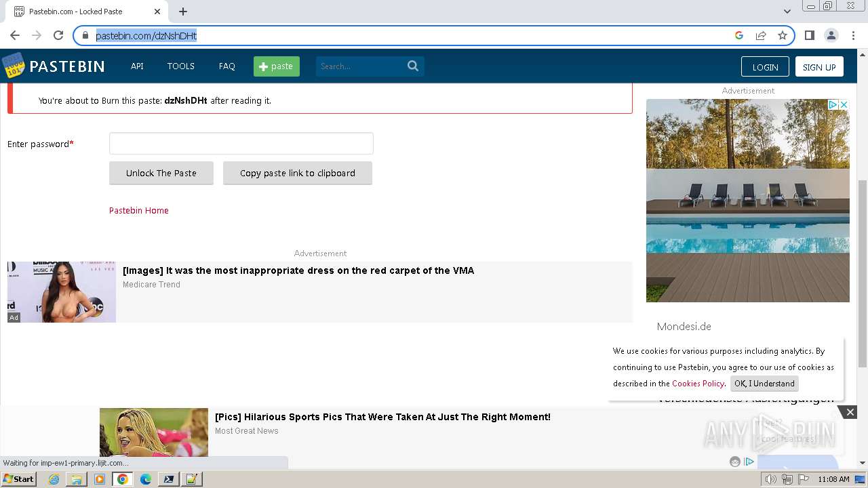Expand the tab search chevron
The image size is (868, 488).
tap(787, 12)
